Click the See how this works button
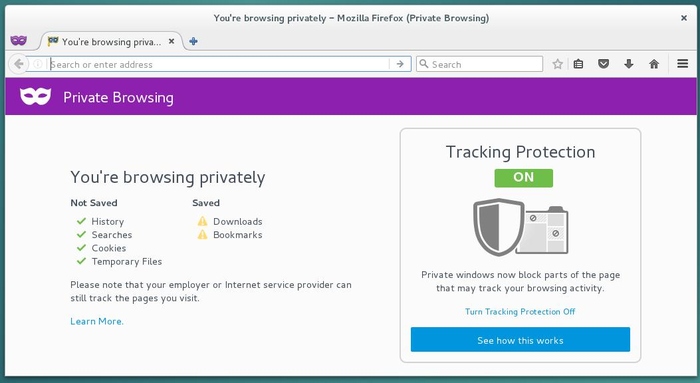This screenshot has width=700, height=383. pyautogui.click(x=520, y=340)
